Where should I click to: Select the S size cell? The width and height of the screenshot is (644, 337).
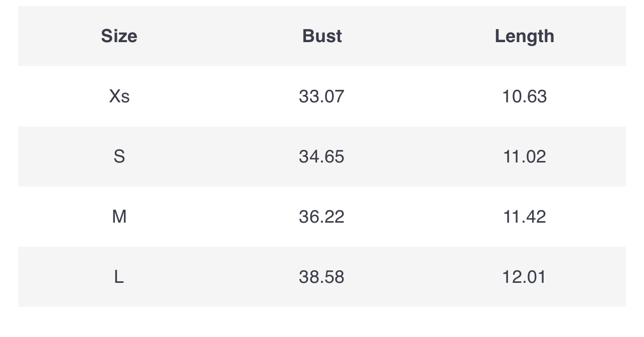tap(119, 156)
